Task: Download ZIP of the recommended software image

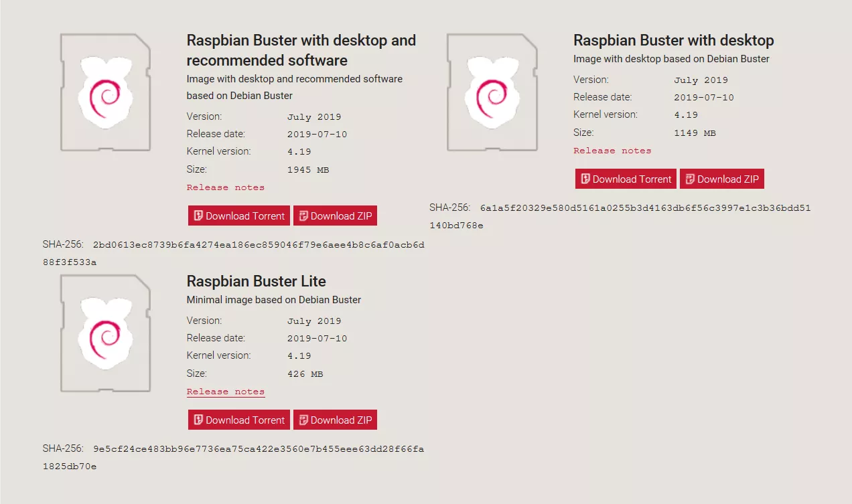Action: (335, 215)
